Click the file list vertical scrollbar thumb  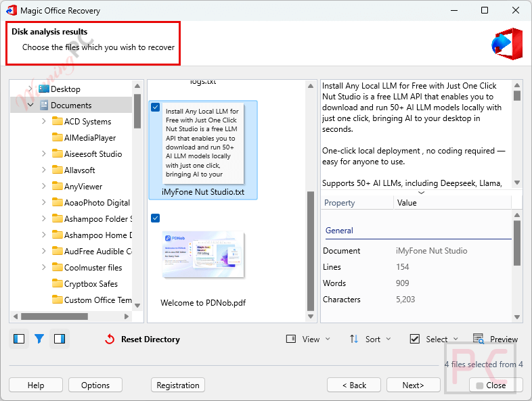(x=311, y=251)
